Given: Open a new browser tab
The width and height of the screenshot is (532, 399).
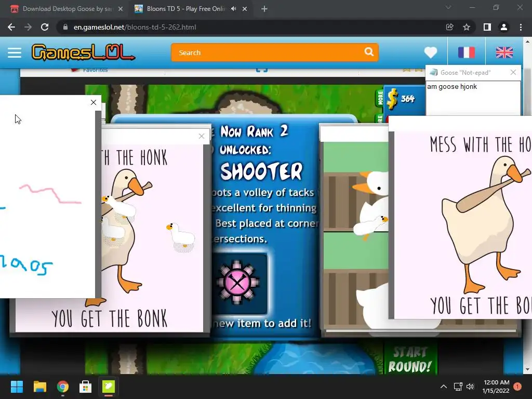Looking at the screenshot, I should [x=264, y=9].
